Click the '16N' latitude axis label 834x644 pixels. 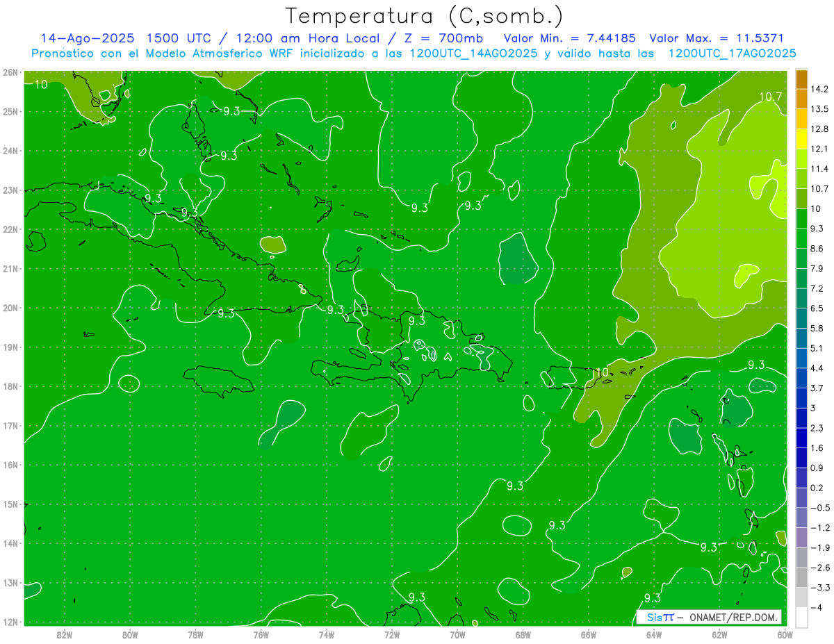click(x=10, y=465)
